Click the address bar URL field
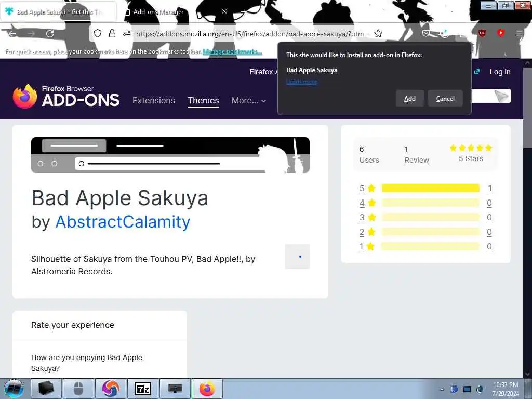 [250, 34]
